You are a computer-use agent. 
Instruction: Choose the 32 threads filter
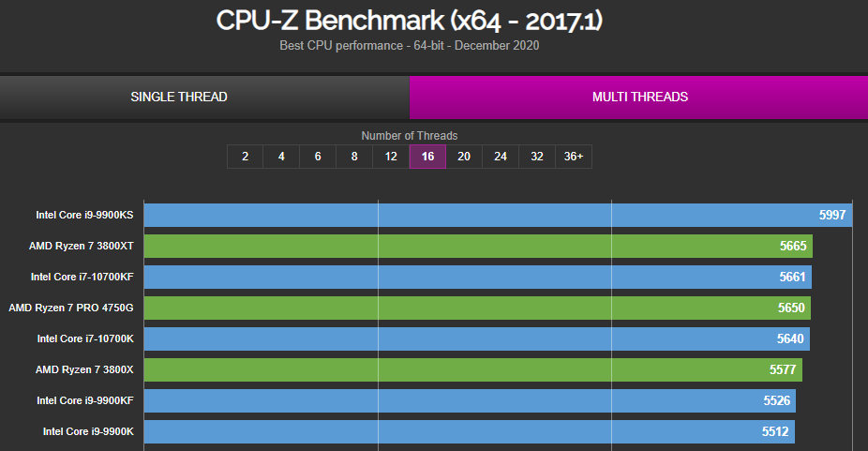point(537,157)
